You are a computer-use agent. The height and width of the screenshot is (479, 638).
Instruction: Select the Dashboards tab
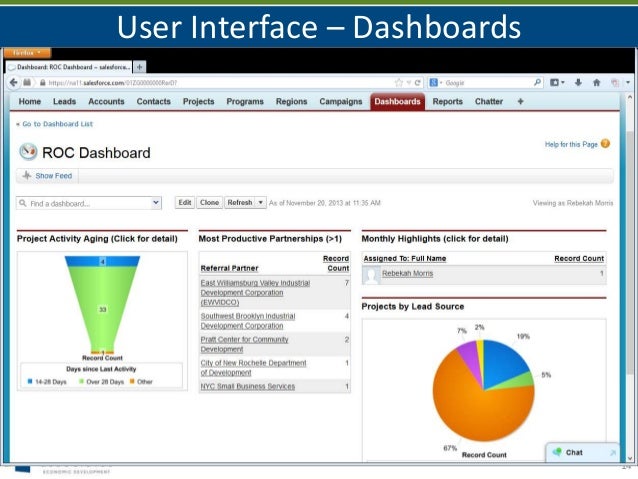pos(398,101)
